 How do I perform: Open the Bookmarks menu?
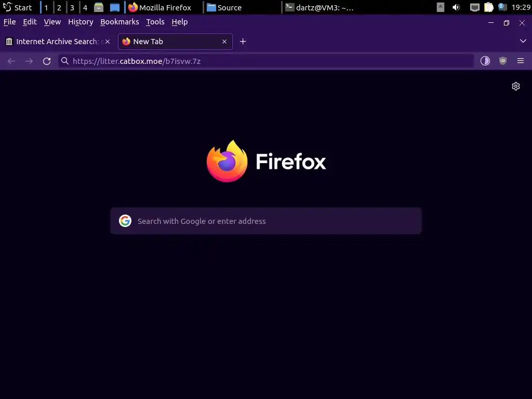[x=119, y=22]
